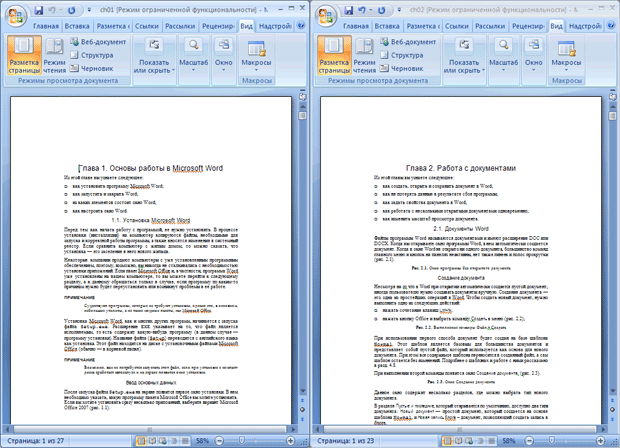The image size is (620, 448).
Task: Click the vertical scrollbar thumb in ch01
Action: 302,115
